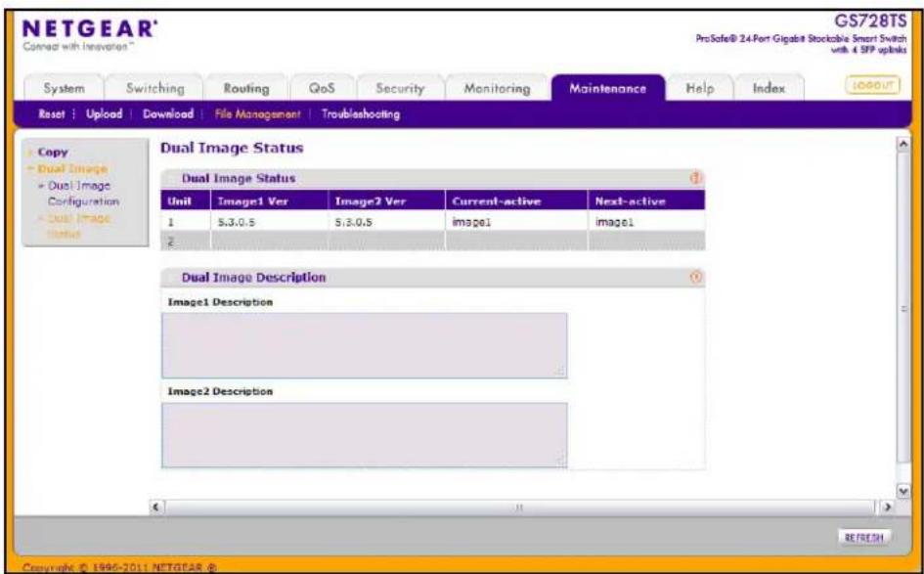Click the LOGOUT button
Screen dimensions: 924x574
(x=873, y=85)
